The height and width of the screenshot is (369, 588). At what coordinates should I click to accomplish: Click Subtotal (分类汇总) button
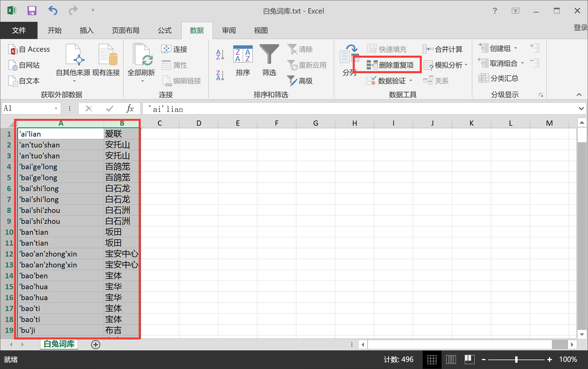pos(499,78)
